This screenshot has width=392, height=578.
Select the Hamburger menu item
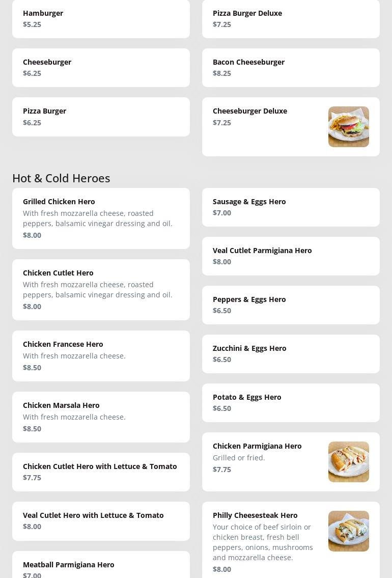coord(101,18)
